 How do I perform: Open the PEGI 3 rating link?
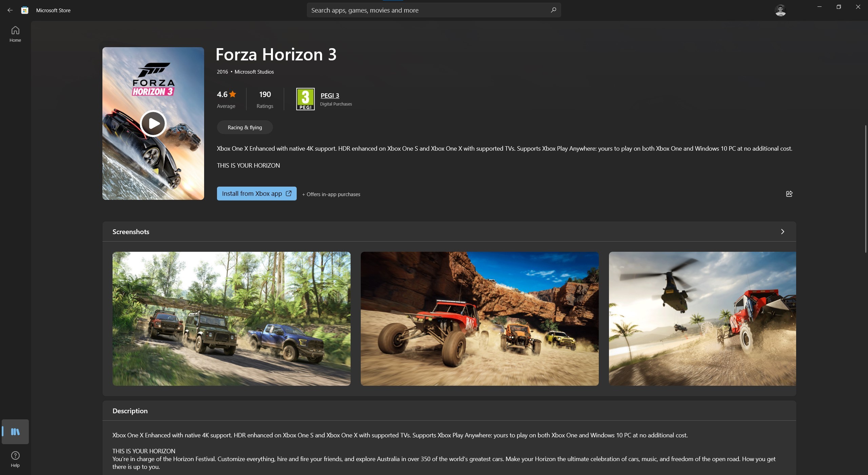[x=330, y=95]
